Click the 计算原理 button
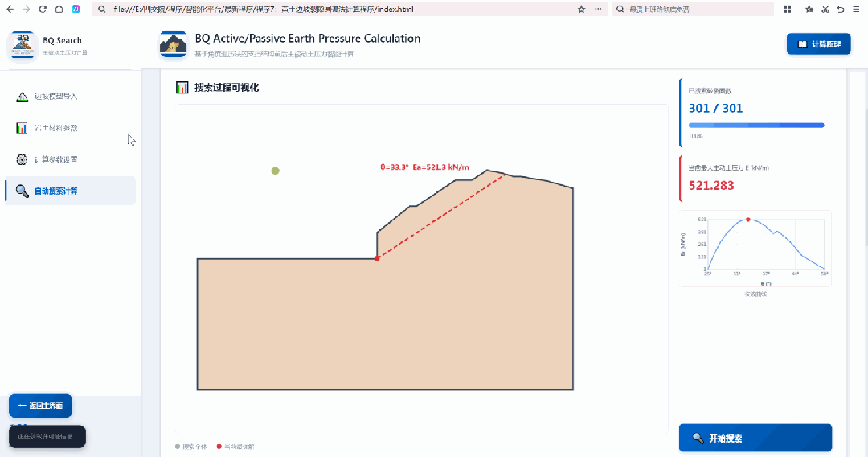The width and height of the screenshot is (868, 457). pyautogui.click(x=819, y=44)
